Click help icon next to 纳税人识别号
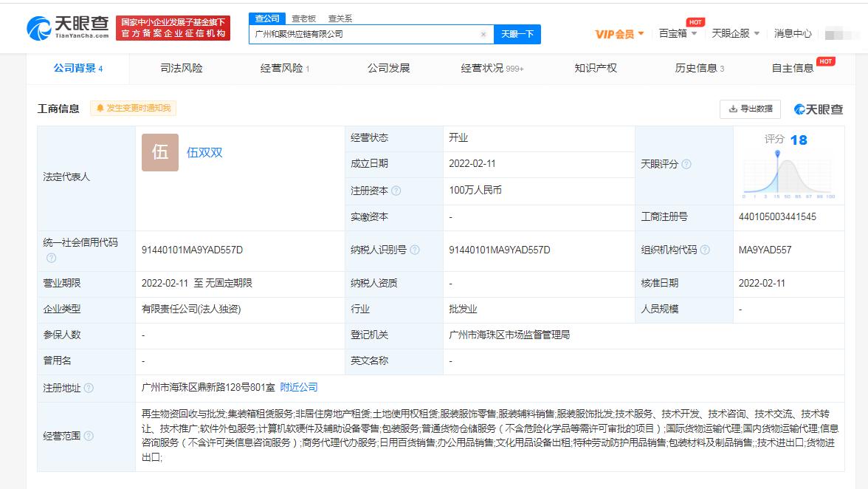Viewport: 868px width, 489px height. pyautogui.click(x=415, y=250)
